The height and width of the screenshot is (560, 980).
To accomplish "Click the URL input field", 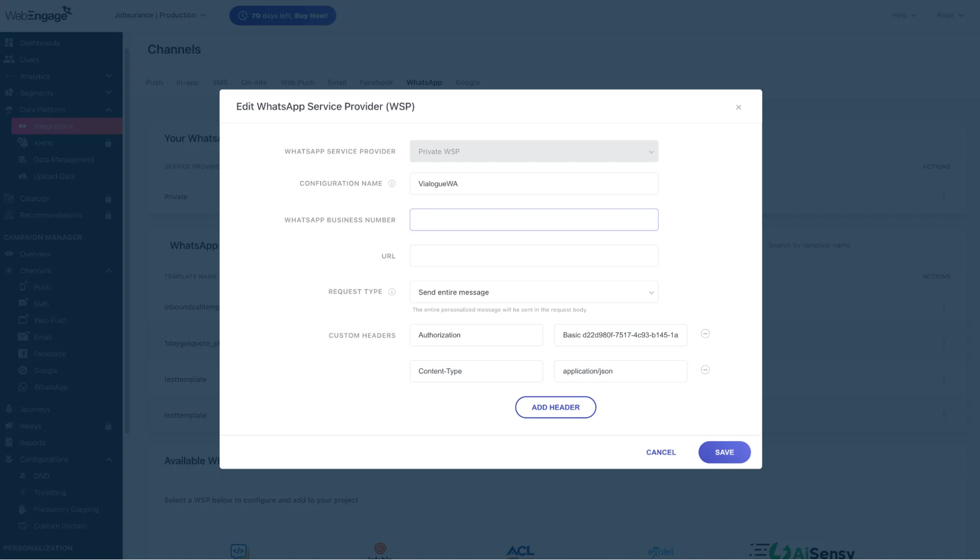I will coord(534,256).
